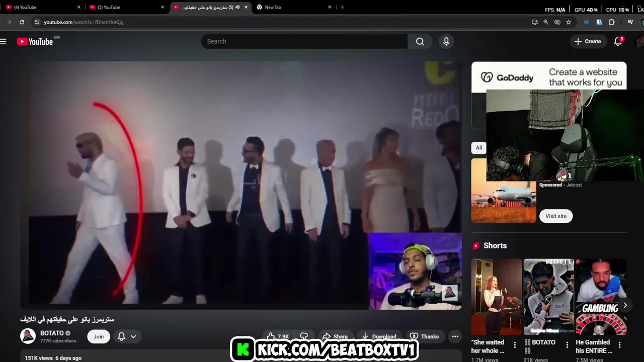The height and width of the screenshot is (362, 644).
Task: Open more actions three-dot menu under video
Action: 455,336
